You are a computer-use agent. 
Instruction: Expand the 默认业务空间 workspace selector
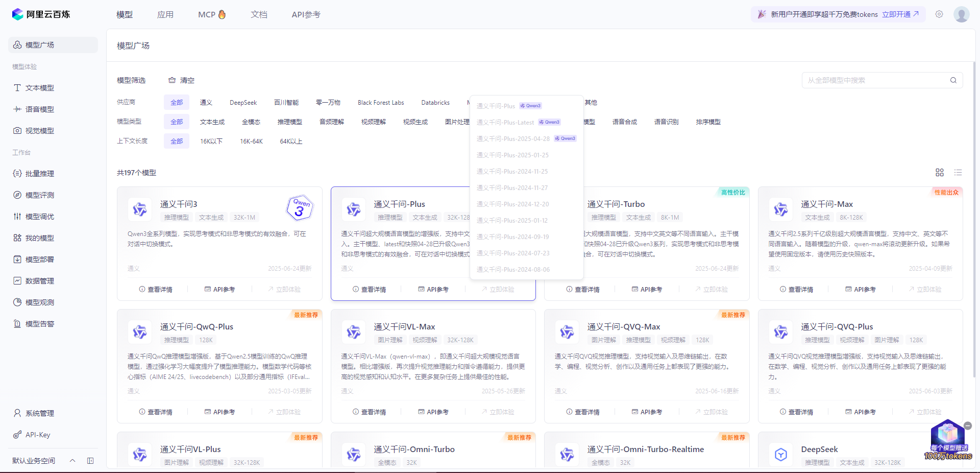coord(44,461)
